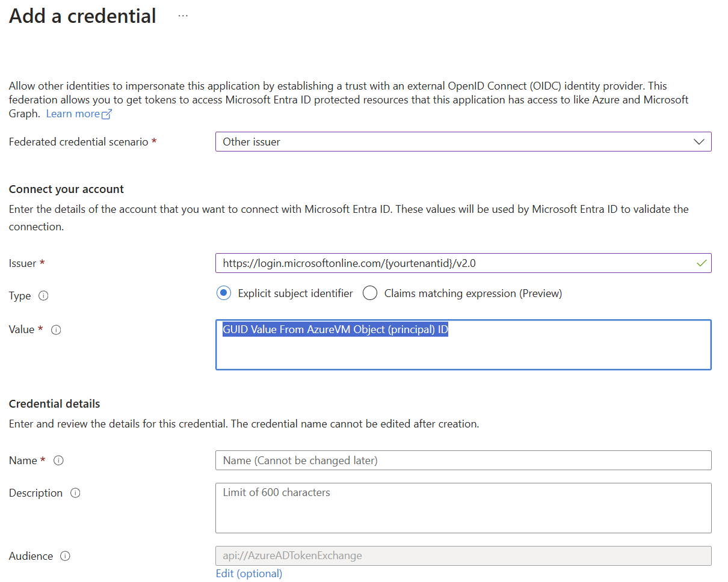The width and height of the screenshot is (728, 582).
Task: Select Explicit subject identifier radio button
Action: click(x=223, y=293)
